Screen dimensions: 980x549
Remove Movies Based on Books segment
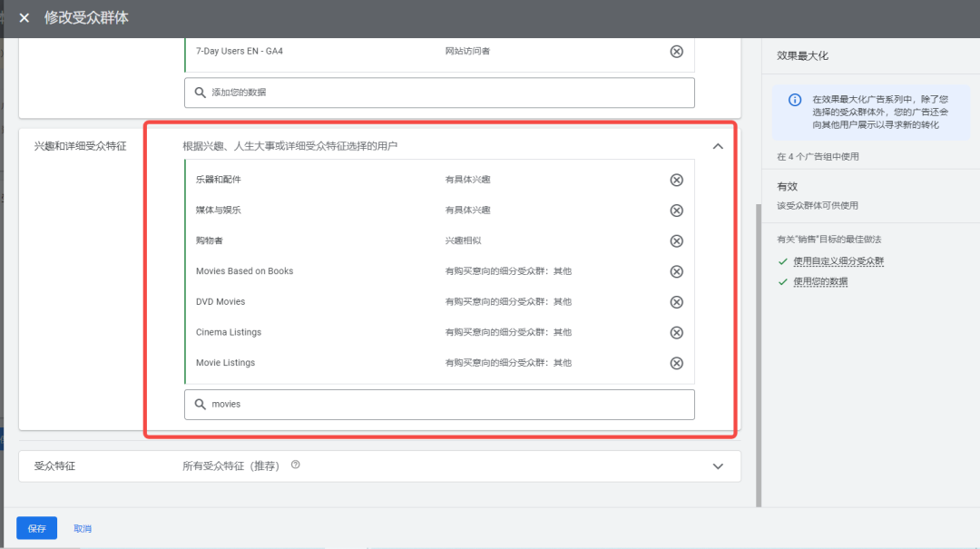[x=676, y=271]
